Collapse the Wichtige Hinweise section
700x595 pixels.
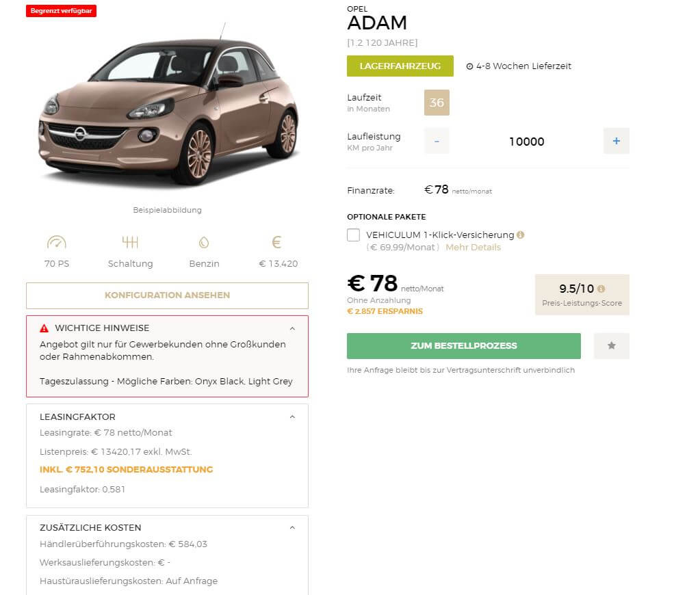click(292, 328)
